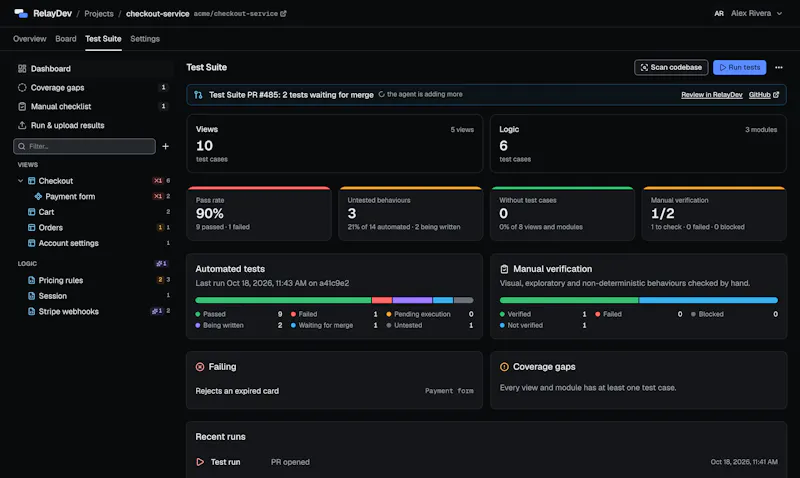800x478 pixels.
Task: Click the Orders view icon
Action: pyautogui.click(x=32, y=228)
